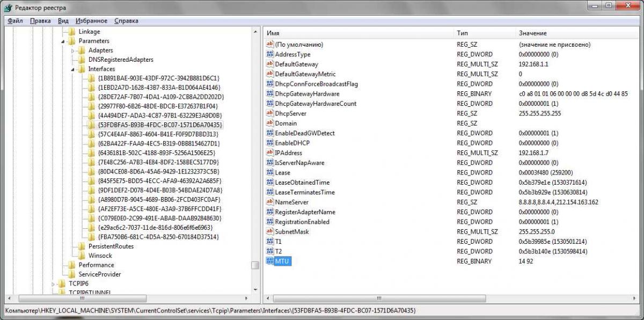
Task: Click the registry path in the status bar
Action: (x=210, y=311)
